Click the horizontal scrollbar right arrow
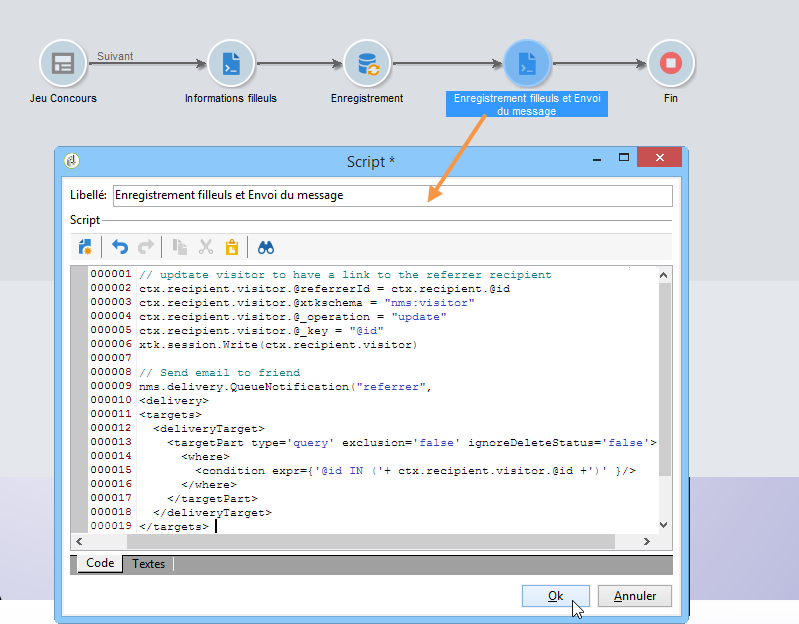 (x=647, y=541)
